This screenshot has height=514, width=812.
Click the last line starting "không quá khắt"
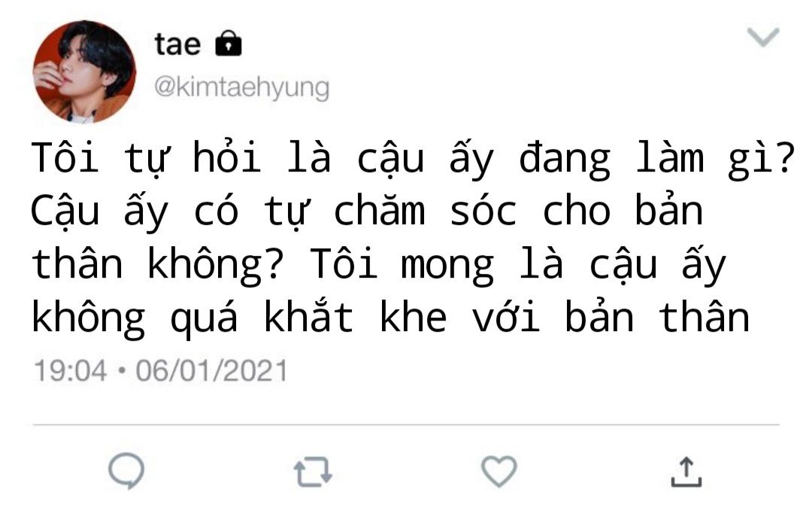pos(390,318)
